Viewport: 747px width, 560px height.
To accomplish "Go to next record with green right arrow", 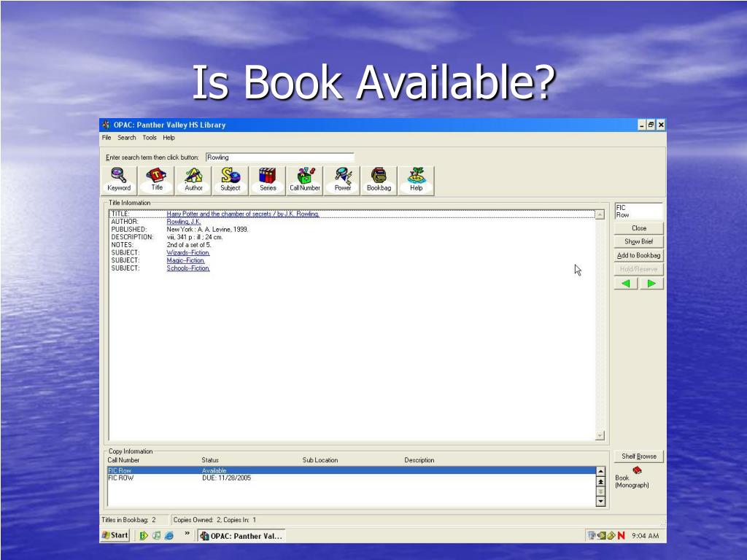I will click(x=651, y=284).
